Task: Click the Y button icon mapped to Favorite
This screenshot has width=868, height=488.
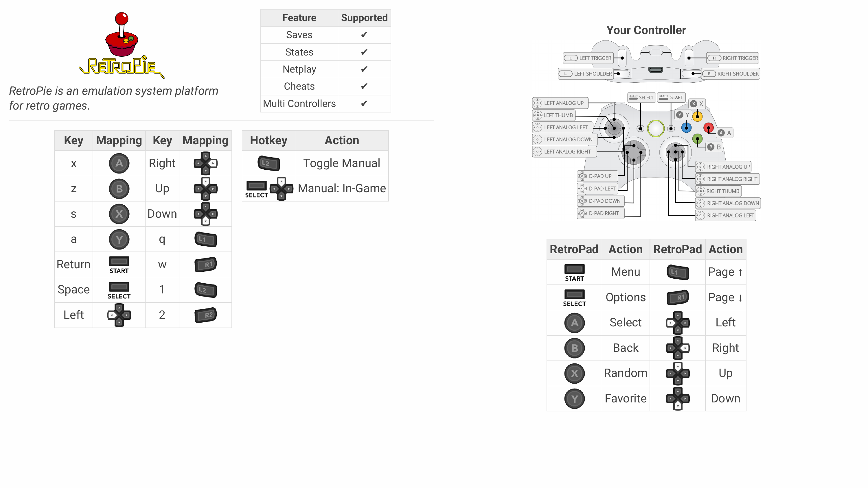Action: pos(573,398)
